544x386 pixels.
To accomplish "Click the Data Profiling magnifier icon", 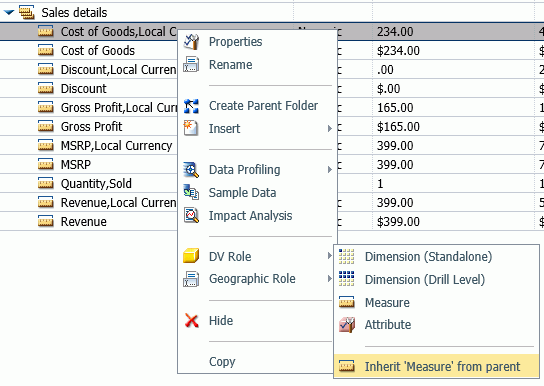I will click(x=191, y=170).
